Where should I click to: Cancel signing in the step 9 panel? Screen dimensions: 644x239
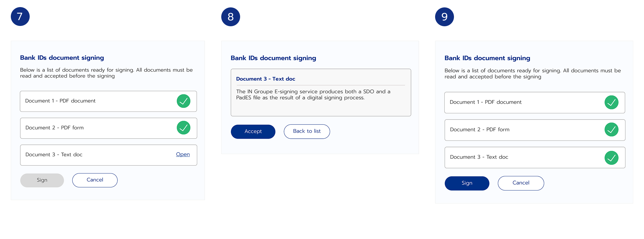[521, 183]
